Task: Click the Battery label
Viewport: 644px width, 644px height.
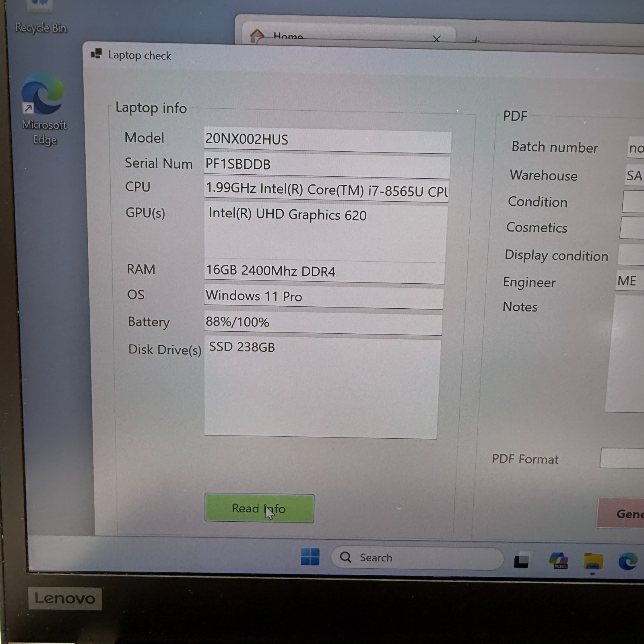Action: click(149, 322)
